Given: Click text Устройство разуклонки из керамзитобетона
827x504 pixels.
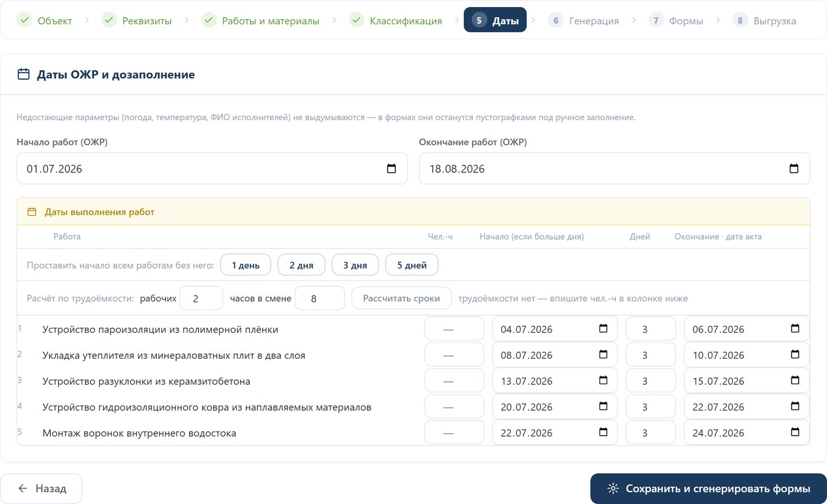Looking at the screenshot, I should pos(146,381).
